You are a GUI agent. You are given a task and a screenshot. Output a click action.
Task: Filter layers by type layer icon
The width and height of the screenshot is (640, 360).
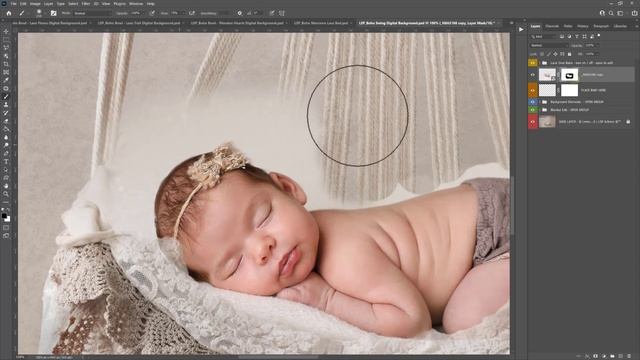pos(577,37)
